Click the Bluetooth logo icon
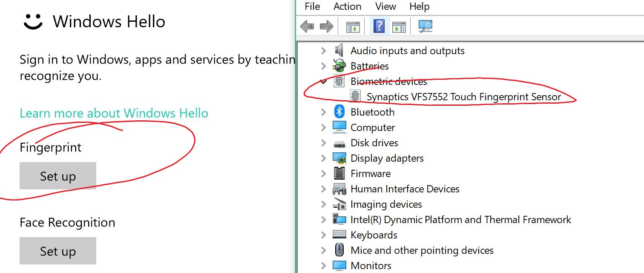 coord(339,112)
